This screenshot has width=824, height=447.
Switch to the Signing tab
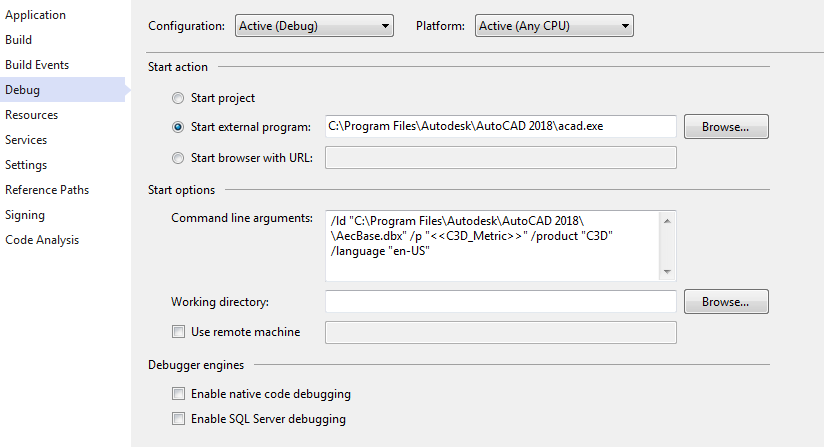(x=25, y=215)
